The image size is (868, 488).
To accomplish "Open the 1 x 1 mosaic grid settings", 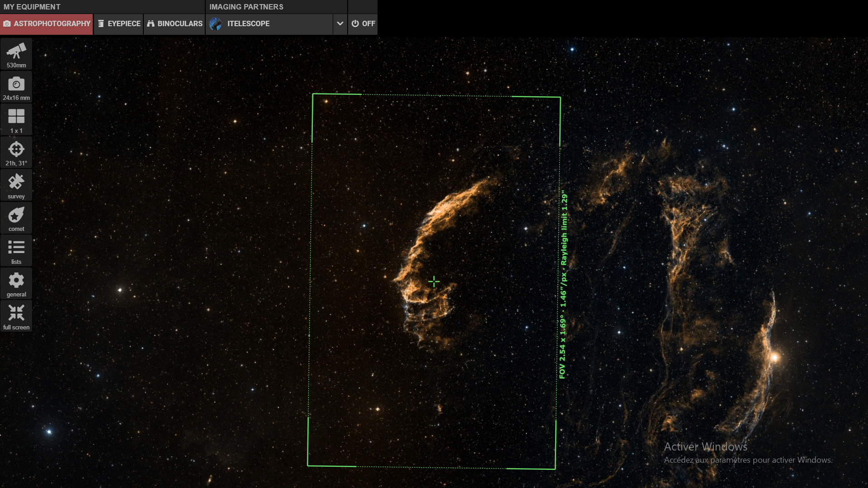I will coord(16,120).
